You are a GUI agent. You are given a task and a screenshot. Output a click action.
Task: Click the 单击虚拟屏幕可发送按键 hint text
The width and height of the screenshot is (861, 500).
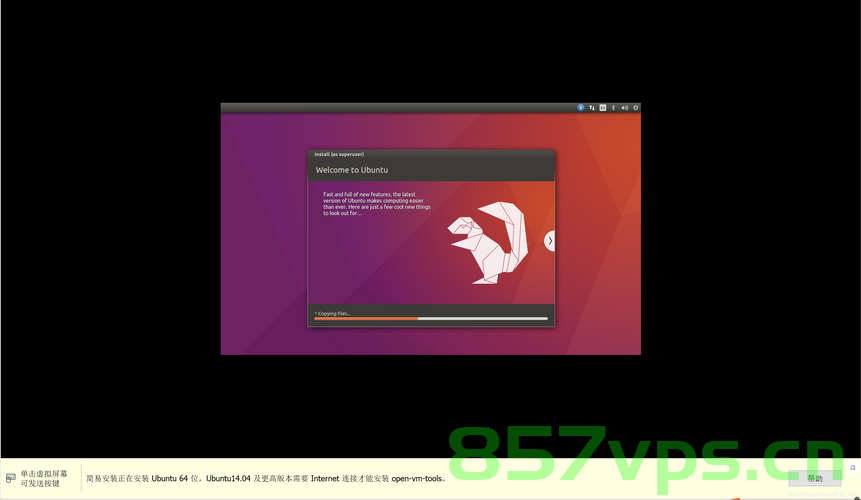pos(44,478)
